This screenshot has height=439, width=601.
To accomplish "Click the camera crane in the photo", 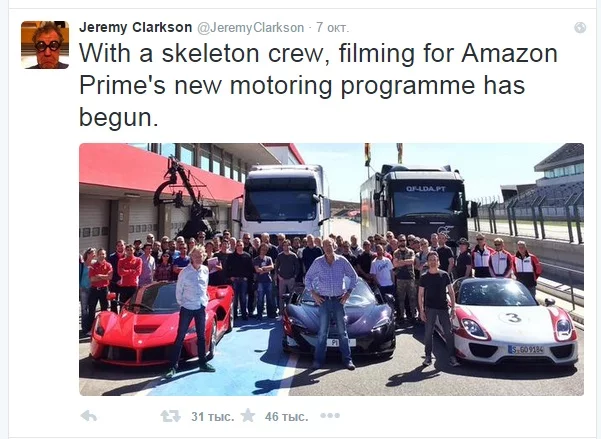I will (186, 197).
